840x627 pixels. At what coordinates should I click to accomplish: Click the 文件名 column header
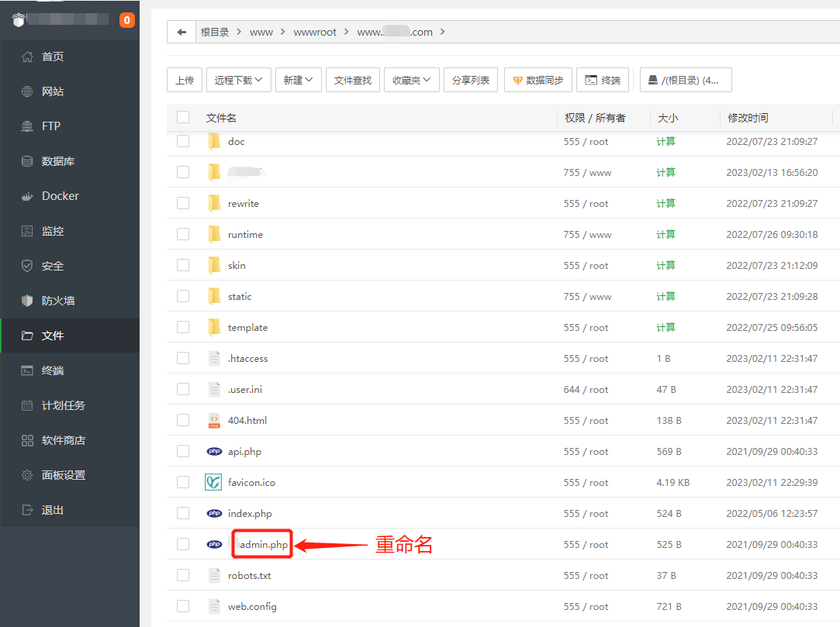221,118
